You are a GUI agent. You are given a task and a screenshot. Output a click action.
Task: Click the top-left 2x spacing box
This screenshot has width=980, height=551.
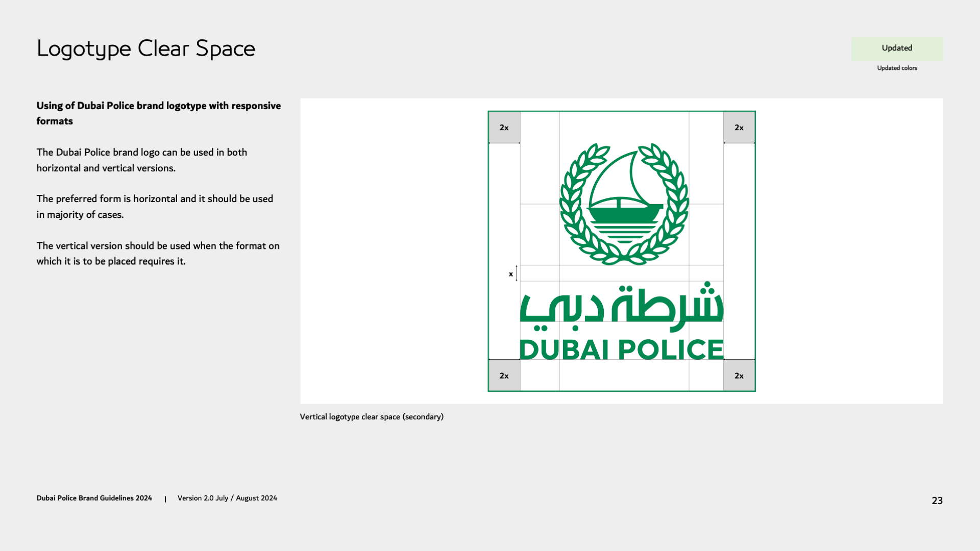504,128
